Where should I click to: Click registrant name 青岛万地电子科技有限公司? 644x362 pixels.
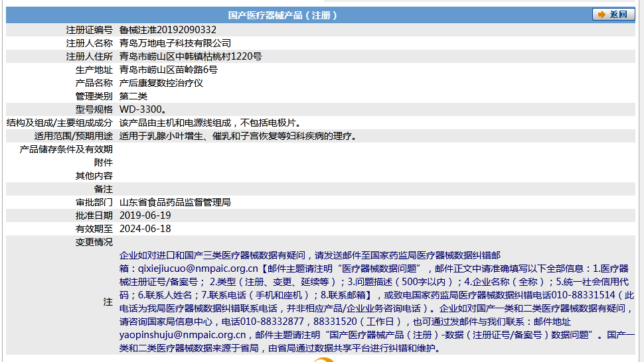coord(175,43)
